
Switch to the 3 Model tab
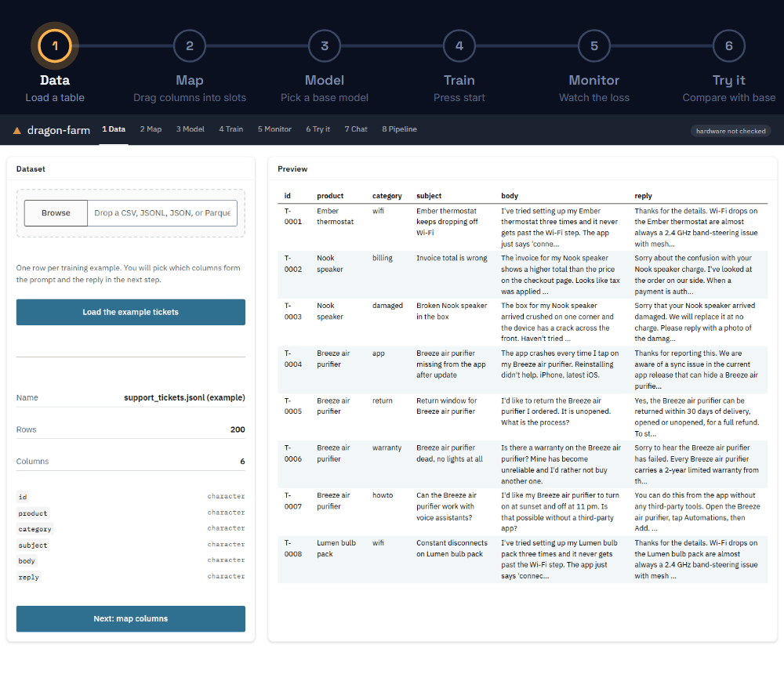tap(190, 129)
